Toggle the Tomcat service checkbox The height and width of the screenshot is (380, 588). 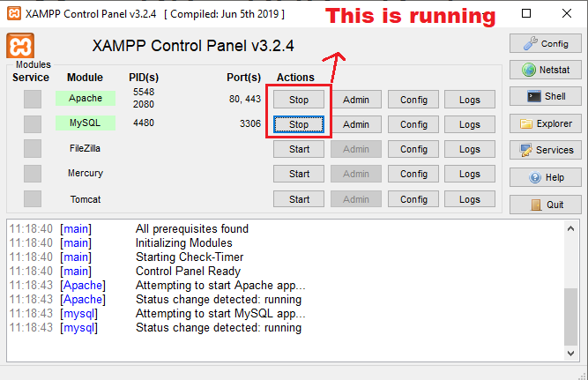click(x=33, y=198)
